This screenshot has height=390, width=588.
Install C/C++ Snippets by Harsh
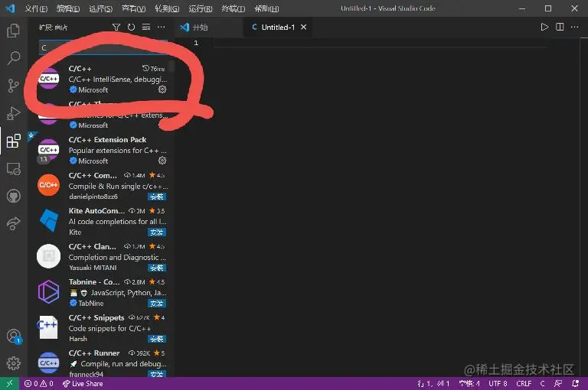157,339
